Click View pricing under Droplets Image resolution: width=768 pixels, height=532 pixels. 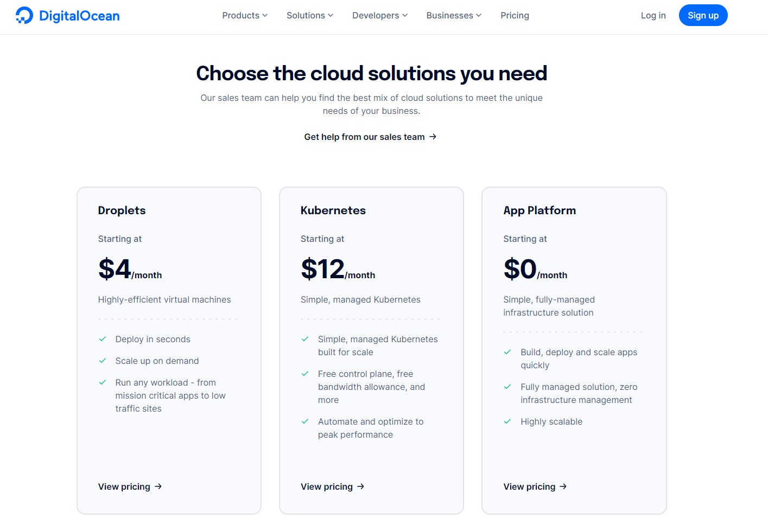coord(124,486)
